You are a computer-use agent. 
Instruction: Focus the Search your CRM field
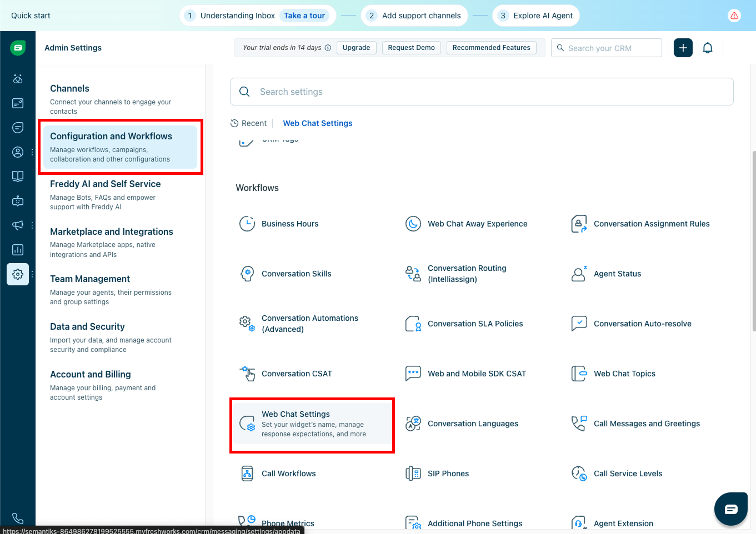607,48
